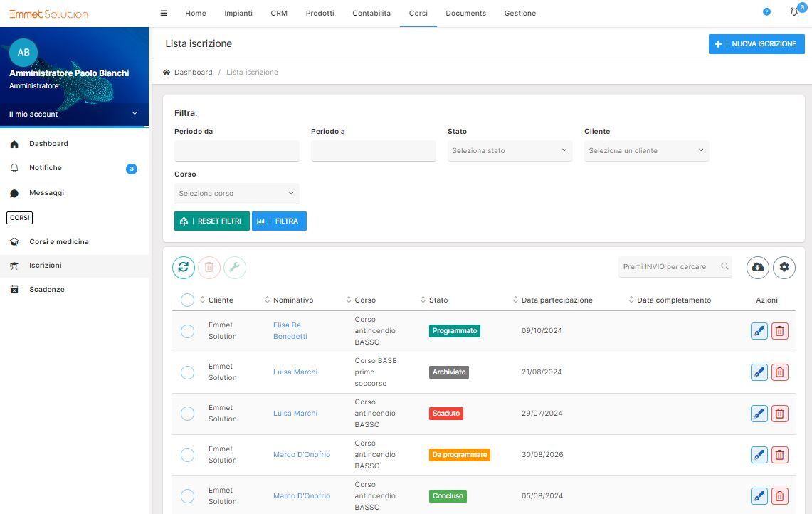Image resolution: width=812 pixels, height=514 pixels.
Task: Click the blue help question icon
Action: pyautogui.click(x=766, y=12)
